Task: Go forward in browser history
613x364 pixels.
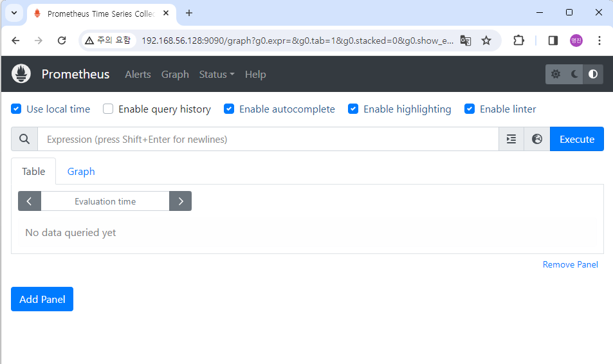Action: click(x=39, y=41)
